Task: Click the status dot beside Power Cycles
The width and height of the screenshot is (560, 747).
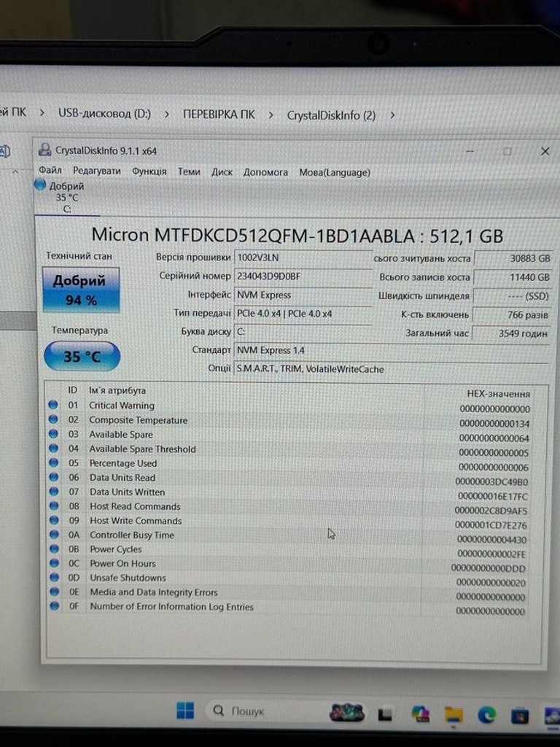Action: 54,549
